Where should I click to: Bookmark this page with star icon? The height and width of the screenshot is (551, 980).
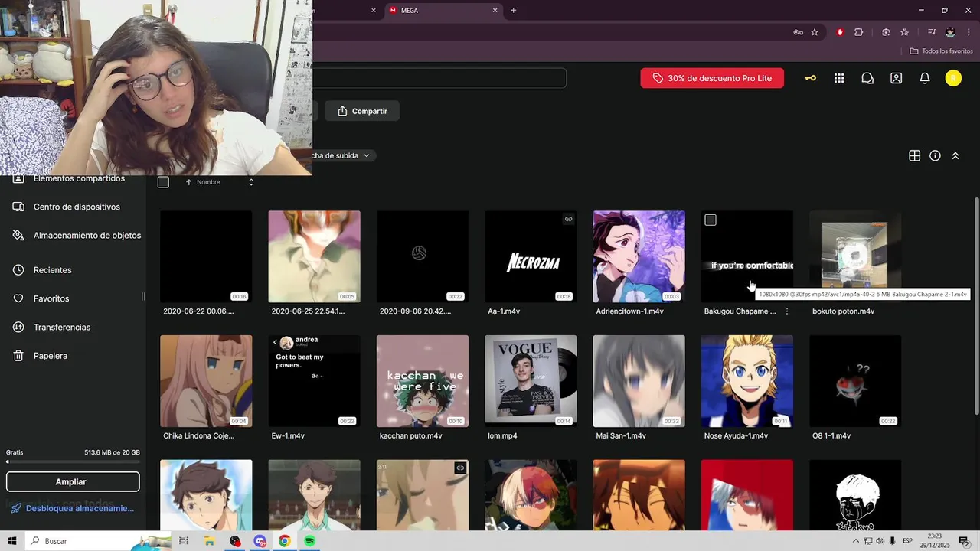[815, 32]
